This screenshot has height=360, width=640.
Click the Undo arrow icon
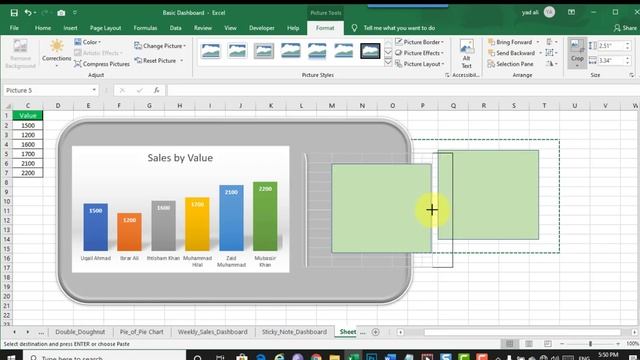tap(28, 13)
